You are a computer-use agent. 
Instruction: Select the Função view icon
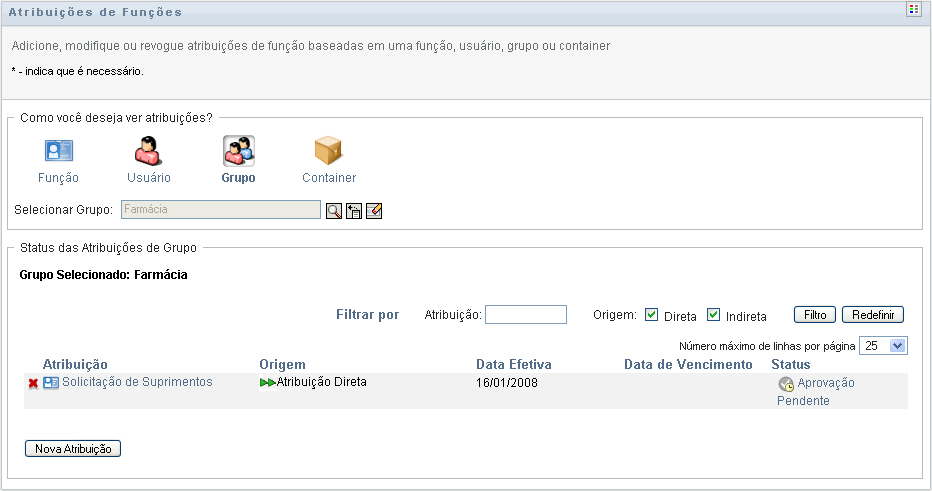(59, 150)
